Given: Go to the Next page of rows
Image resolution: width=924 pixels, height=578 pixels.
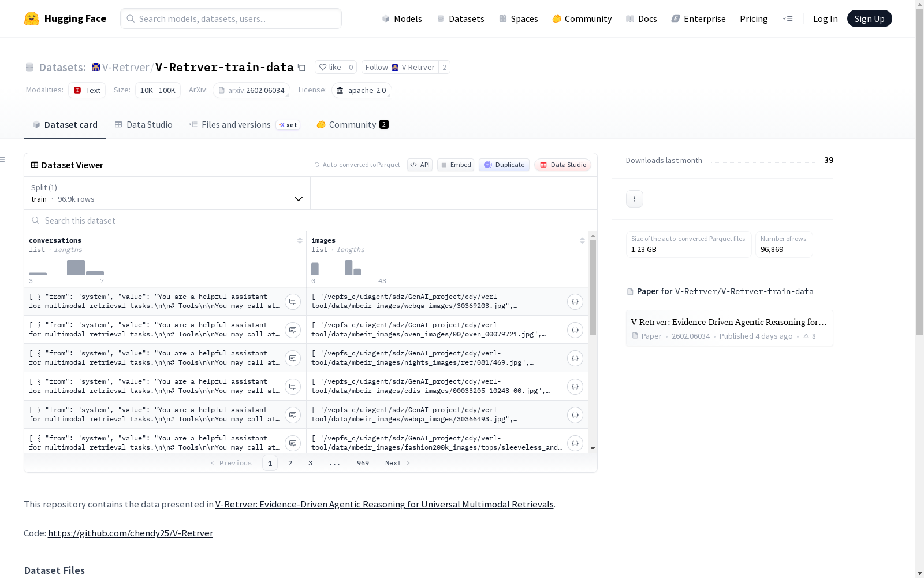Looking at the screenshot, I should pyautogui.click(x=398, y=463).
